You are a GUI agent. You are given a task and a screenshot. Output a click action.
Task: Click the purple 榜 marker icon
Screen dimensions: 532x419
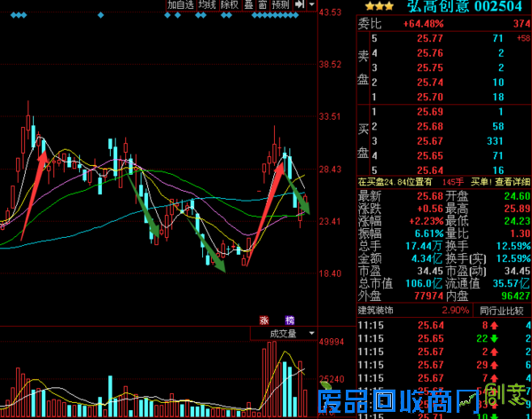point(289,320)
